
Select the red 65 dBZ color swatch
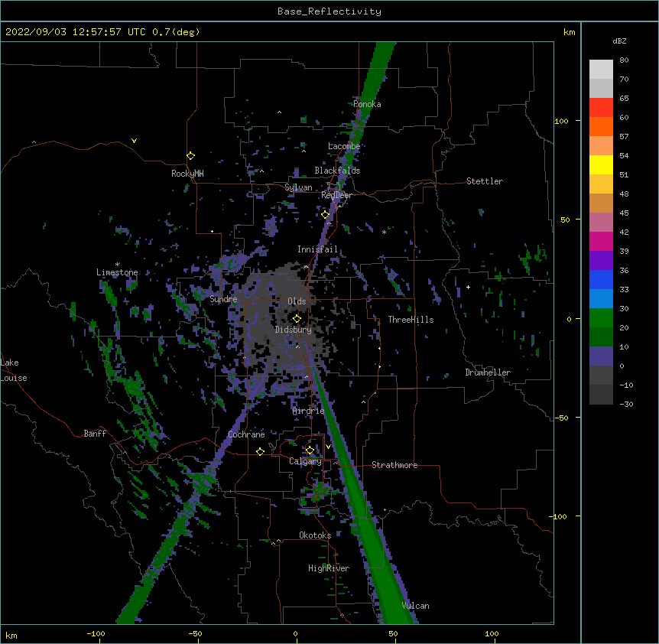(x=601, y=107)
